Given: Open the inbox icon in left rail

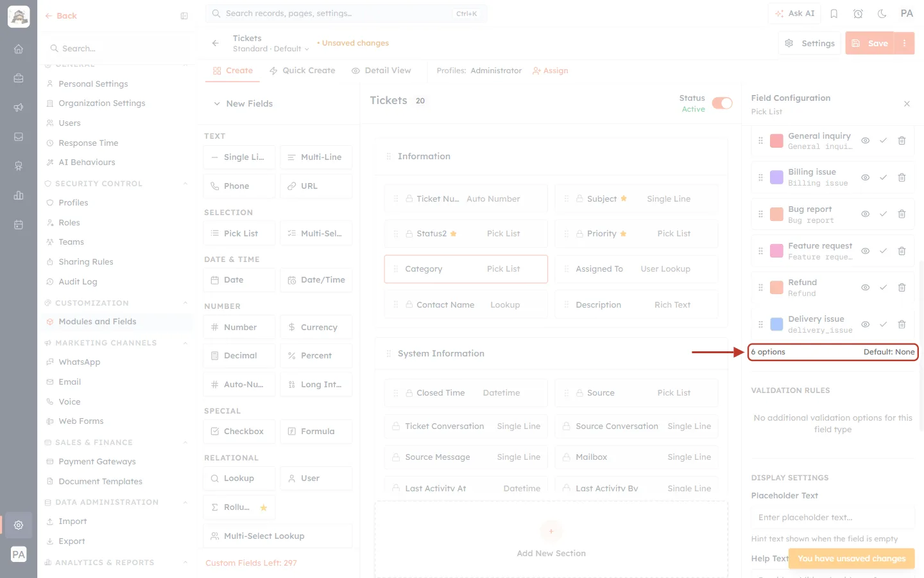Looking at the screenshot, I should click(x=19, y=137).
